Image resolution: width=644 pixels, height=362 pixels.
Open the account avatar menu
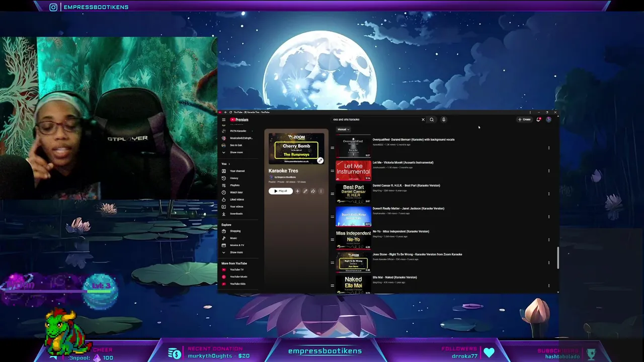pos(548,120)
